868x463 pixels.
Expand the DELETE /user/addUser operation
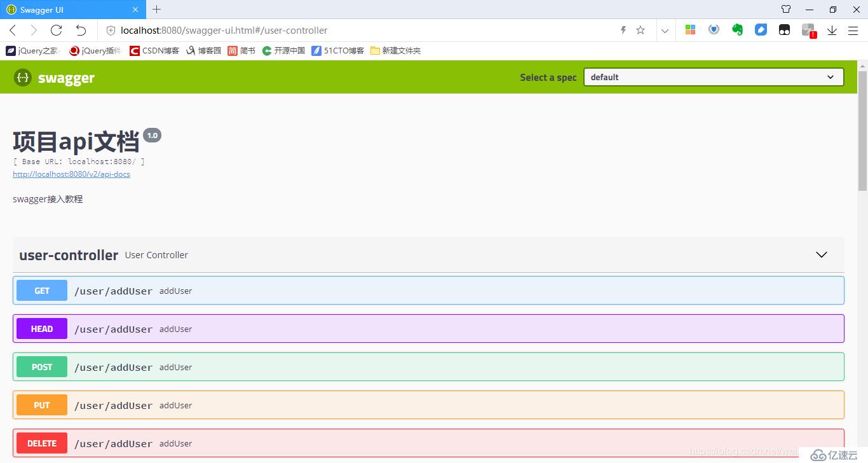click(428, 443)
